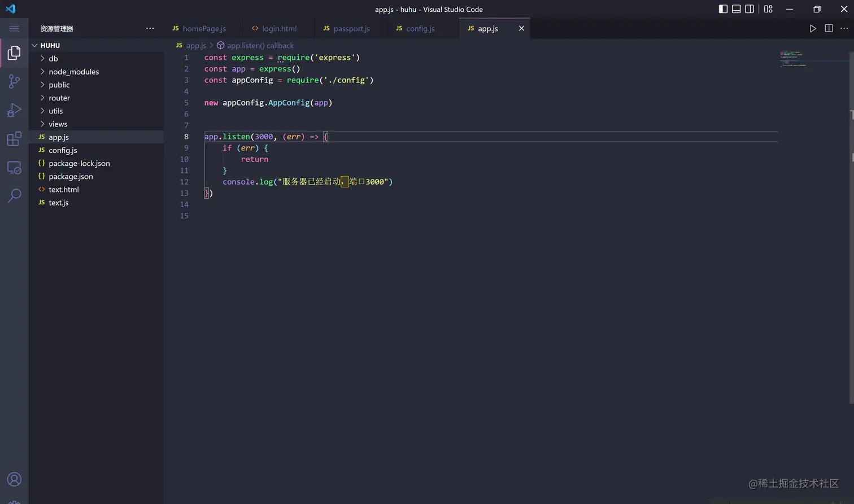Open the Search view
The image size is (854, 504).
click(x=14, y=196)
